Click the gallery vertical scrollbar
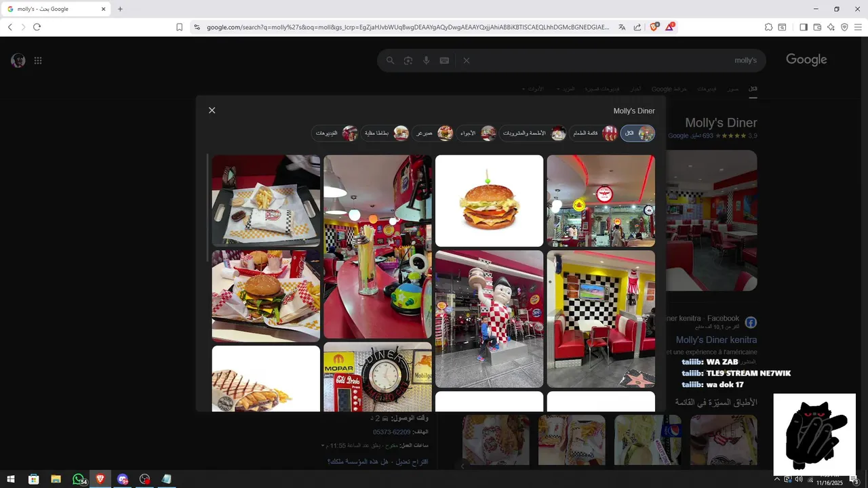Image resolution: width=868 pixels, height=488 pixels. [x=208, y=207]
